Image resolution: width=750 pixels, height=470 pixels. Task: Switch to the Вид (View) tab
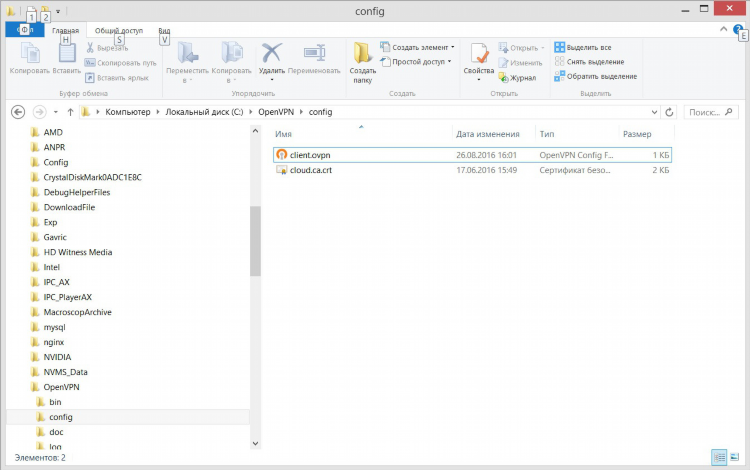[x=164, y=30]
